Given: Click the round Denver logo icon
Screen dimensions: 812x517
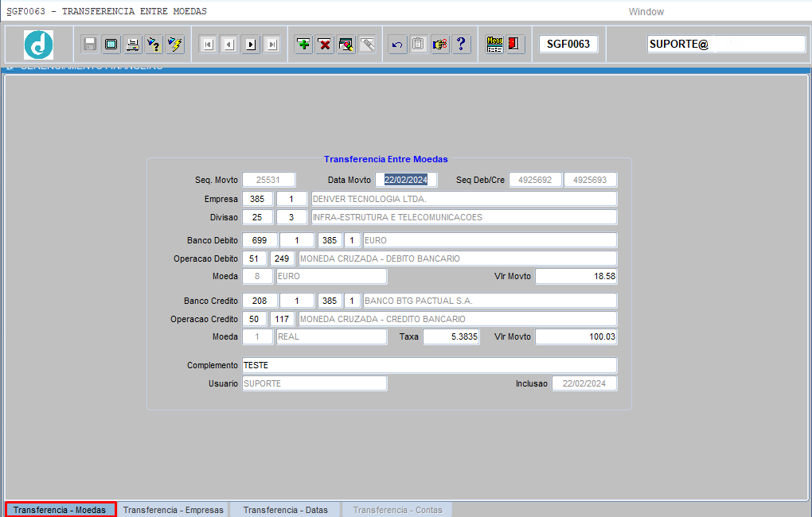Looking at the screenshot, I should (x=38, y=45).
